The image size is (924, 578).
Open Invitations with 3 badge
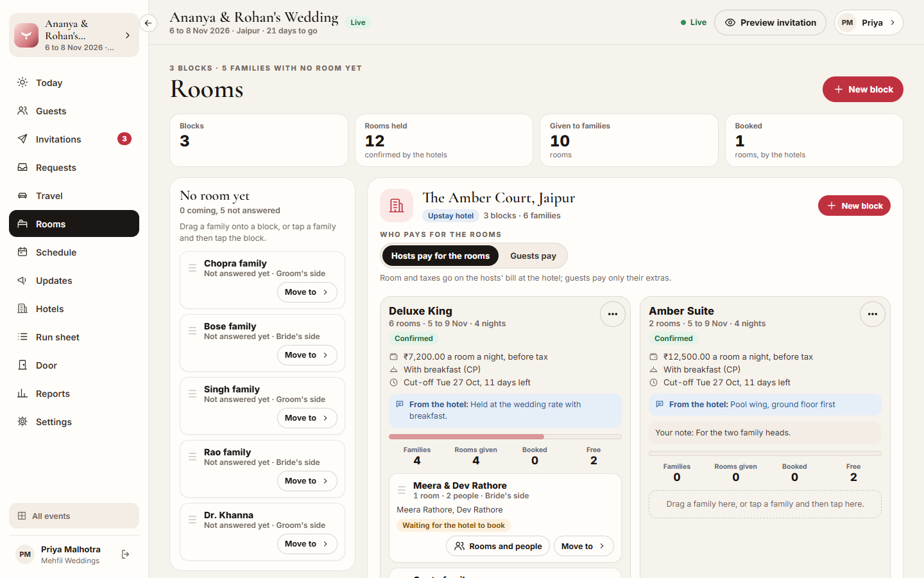(x=74, y=139)
